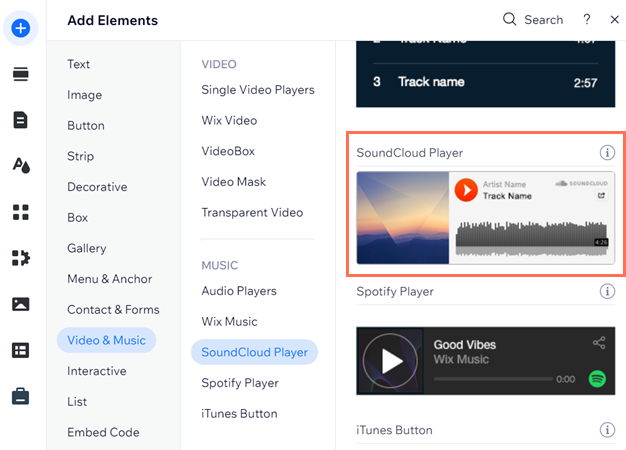This screenshot has height=450, width=626.
Task: Select Spotify Player in Music list
Action: (240, 383)
